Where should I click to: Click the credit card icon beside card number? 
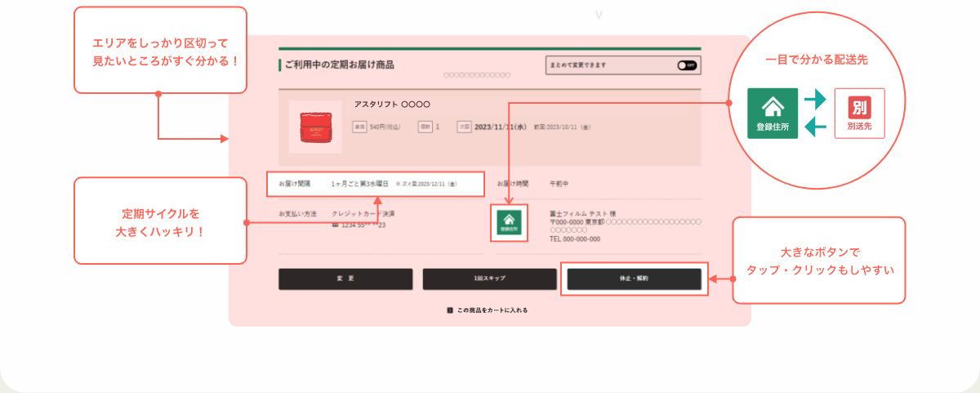[x=336, y=226]
